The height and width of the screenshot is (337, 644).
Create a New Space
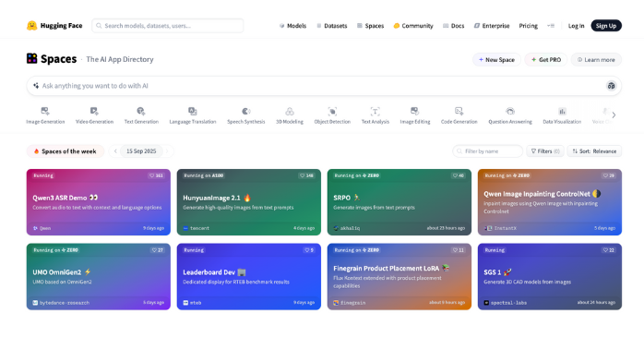pyautogui.click(x=496, y=60)
